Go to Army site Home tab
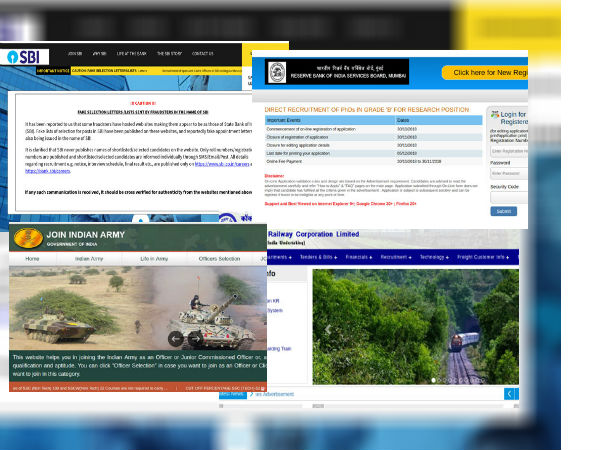Viewport: 600px width, 450px height. click(x=32, y=259)
